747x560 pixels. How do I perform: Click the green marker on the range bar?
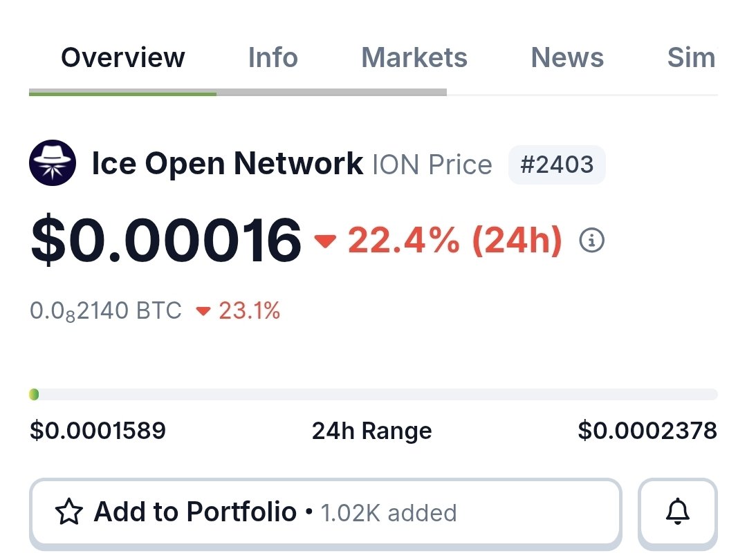click(34, 395)
